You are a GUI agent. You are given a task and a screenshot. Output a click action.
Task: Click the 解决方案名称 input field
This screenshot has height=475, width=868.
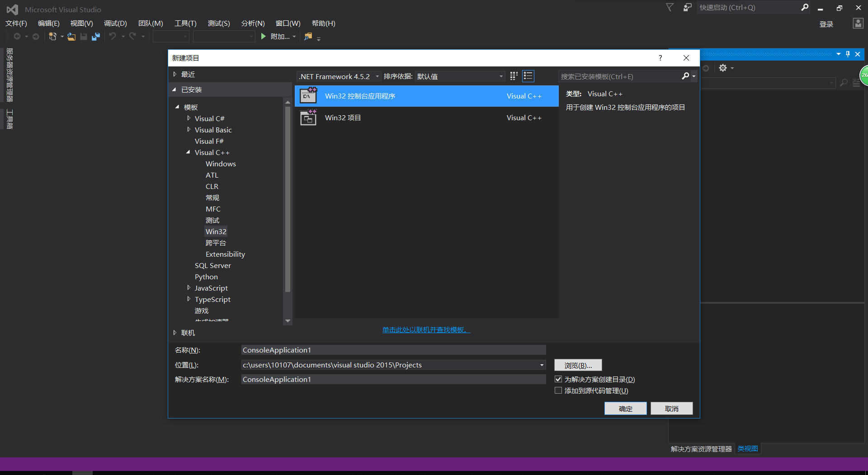coord(393,380)
